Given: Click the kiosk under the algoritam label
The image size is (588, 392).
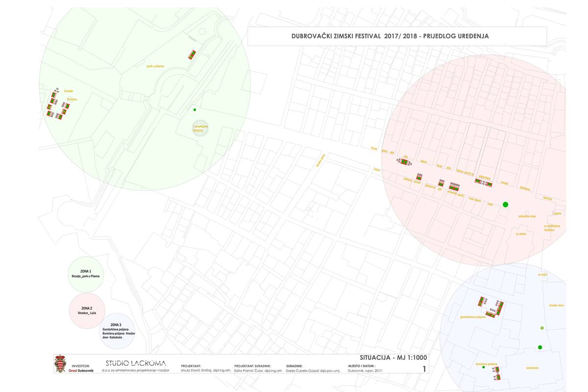Looking at the screenshot, I should 483,182.
